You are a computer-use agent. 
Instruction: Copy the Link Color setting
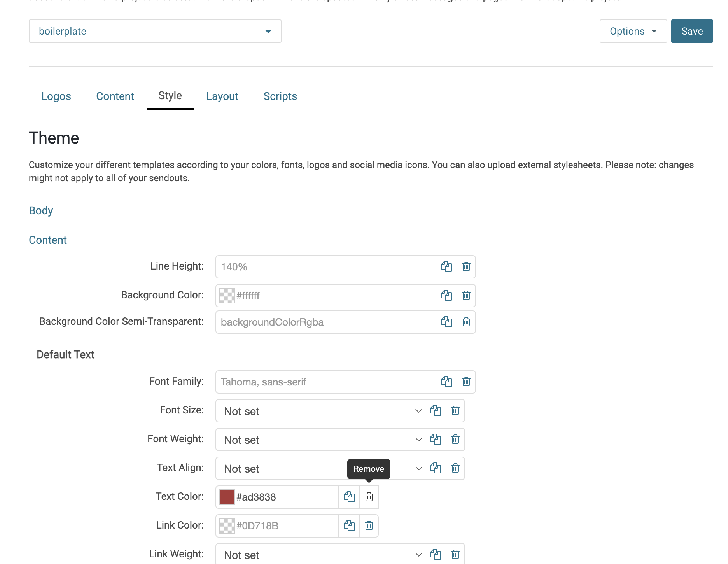pyautogui.click(x=349, y=526)
